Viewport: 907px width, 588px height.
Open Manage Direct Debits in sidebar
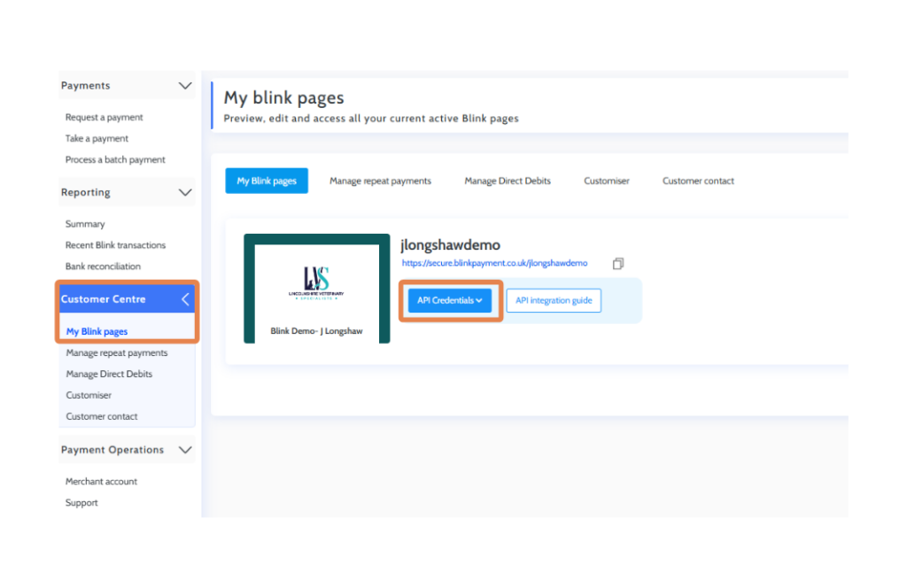click(x=109, y=374)
